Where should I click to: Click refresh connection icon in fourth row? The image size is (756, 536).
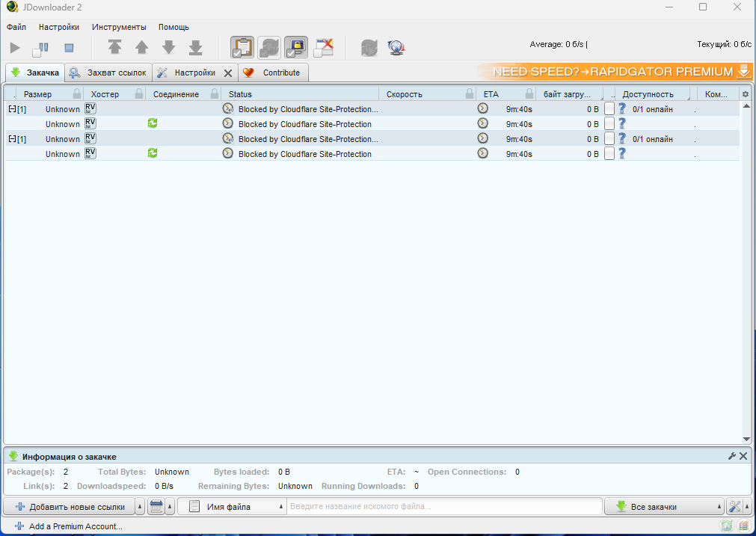[153, 153]
